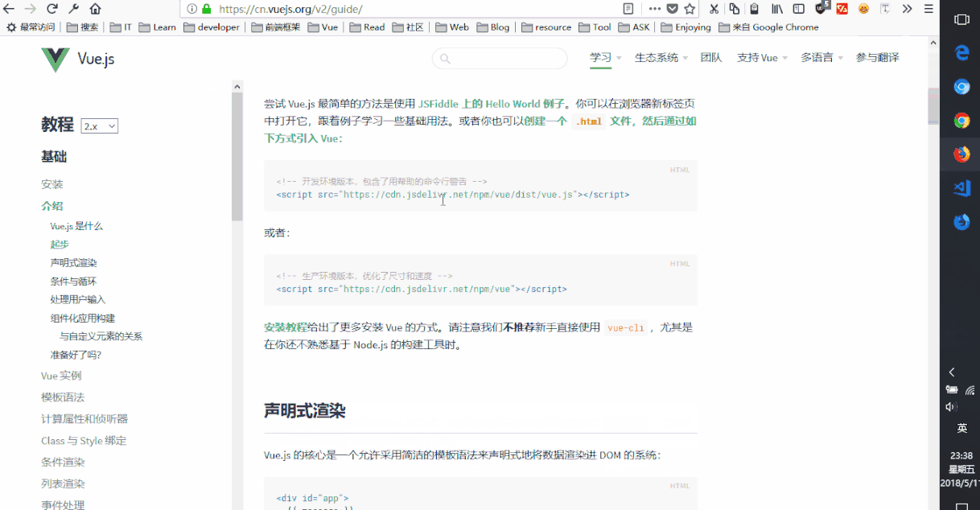This screenshot has height=510, width=980.
Task: Select 团队 in the navigation bar
Action: pos(711,57)
